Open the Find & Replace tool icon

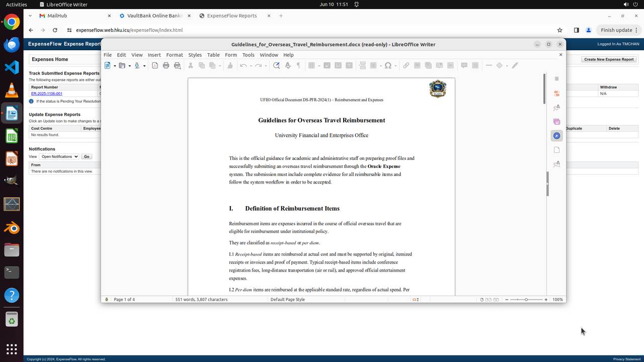point(276,65)
